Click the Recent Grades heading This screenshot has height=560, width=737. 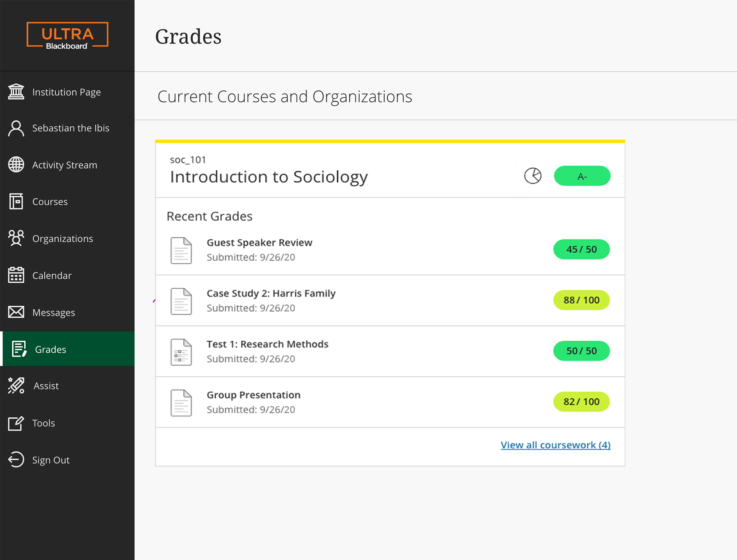[209, 216]
